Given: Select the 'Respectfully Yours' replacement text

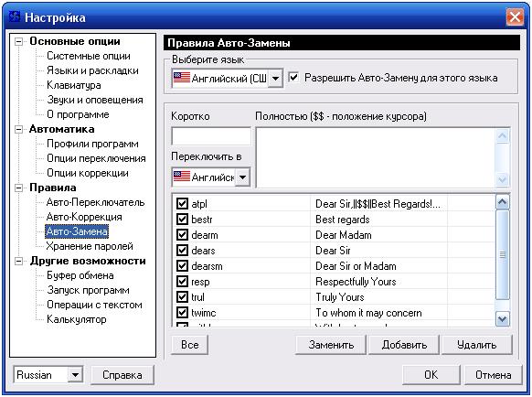Looking at the screenshot, I should [356, 282].
